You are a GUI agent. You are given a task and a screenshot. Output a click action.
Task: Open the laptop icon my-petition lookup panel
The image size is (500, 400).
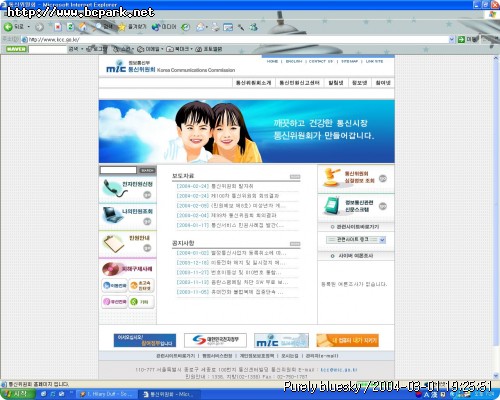[x=128, y=217]
